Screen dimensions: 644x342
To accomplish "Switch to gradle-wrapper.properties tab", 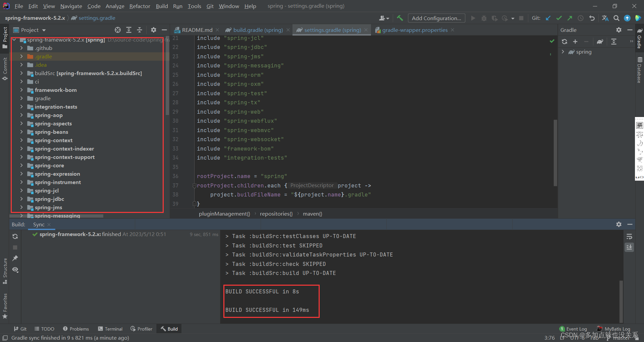I will 415,30.
